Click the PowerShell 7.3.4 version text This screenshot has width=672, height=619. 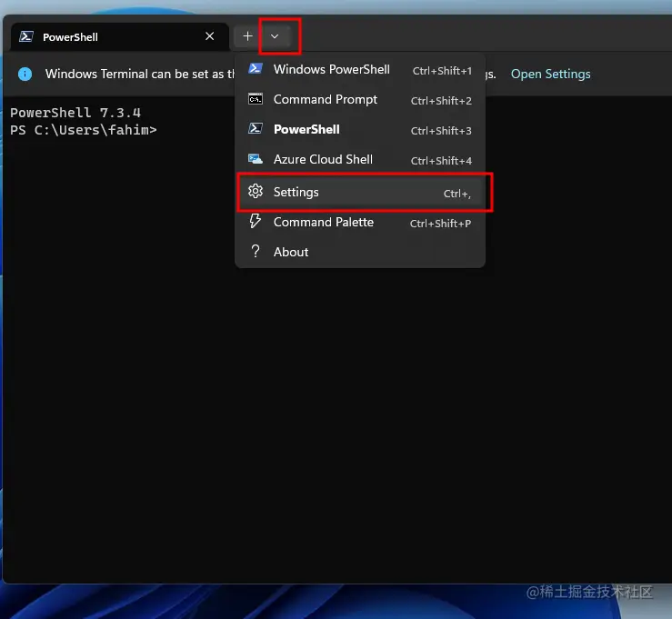pyautogui.click(x=75, y=113)
